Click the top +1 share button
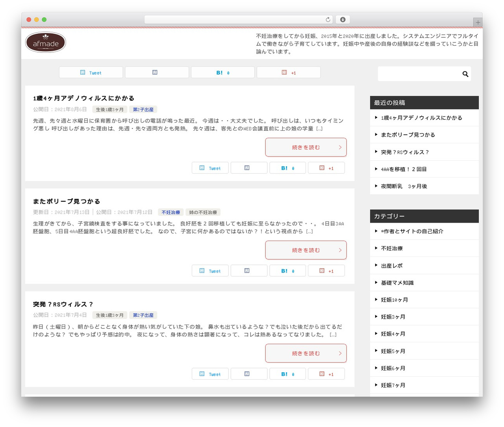This screenshot has height=427, width=504. tap(289, 72)
